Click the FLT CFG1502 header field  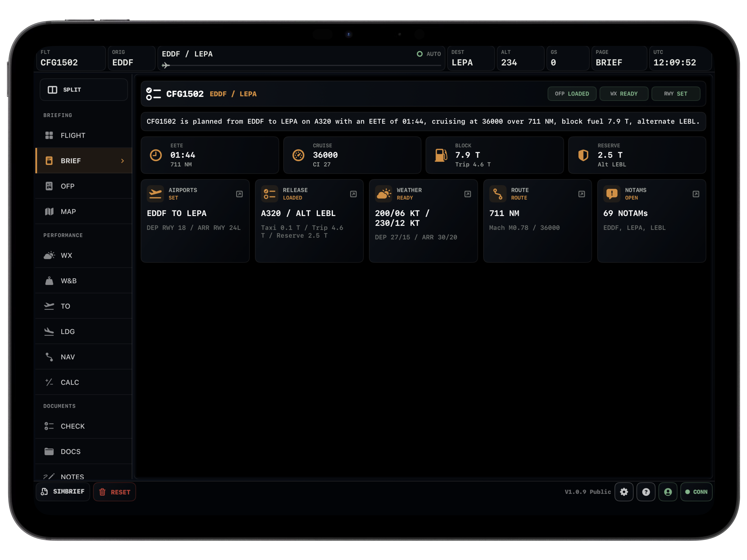point(71,58)
